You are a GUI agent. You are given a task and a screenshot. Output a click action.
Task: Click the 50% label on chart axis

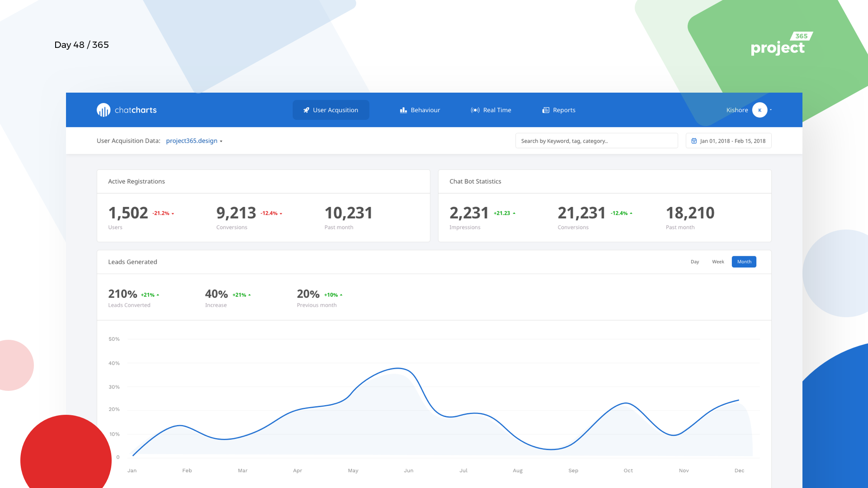click(114, 339)
